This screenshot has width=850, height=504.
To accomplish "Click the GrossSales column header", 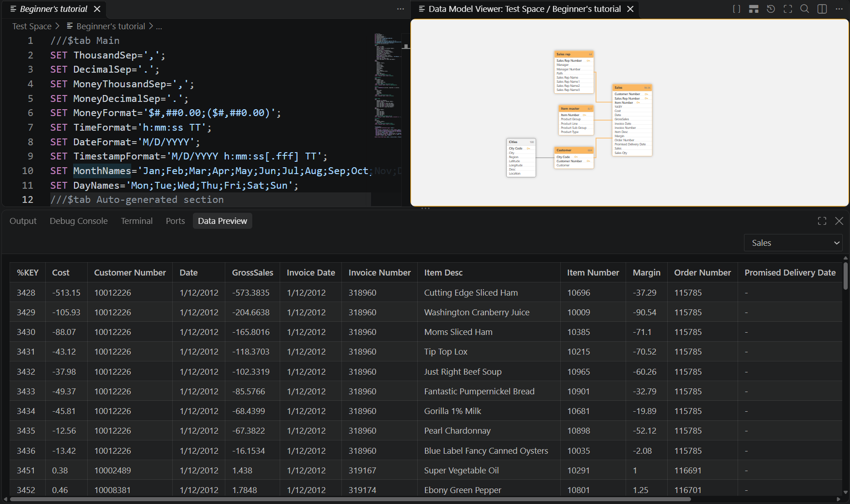I will coord(252,273).
